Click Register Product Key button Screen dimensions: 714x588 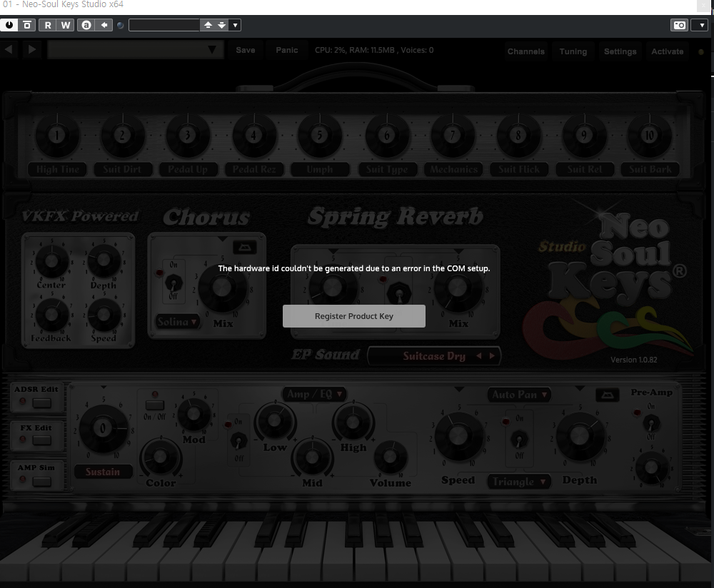pos(354,316)
